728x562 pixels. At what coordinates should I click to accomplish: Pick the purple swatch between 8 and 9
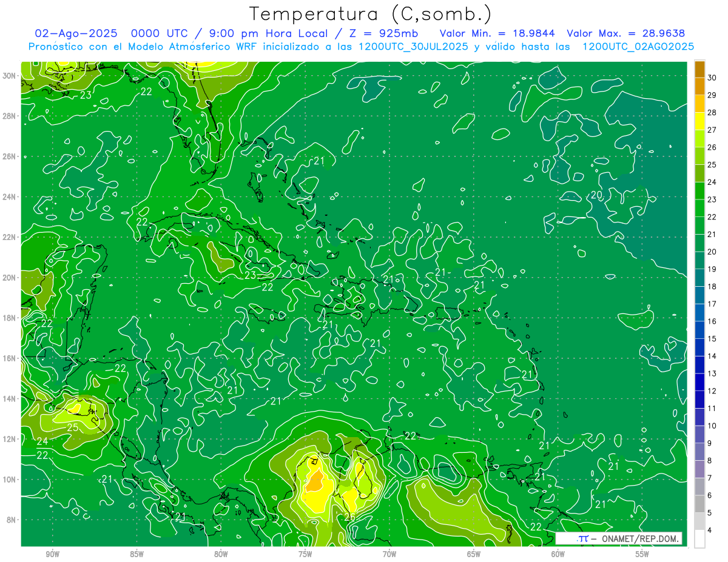699,452
